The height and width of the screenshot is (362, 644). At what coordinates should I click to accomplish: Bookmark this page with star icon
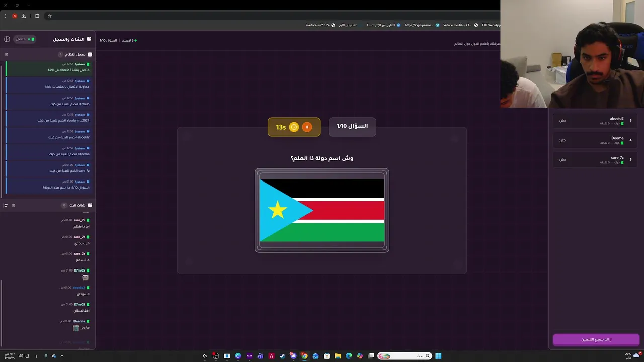click(x=50, y=16)
